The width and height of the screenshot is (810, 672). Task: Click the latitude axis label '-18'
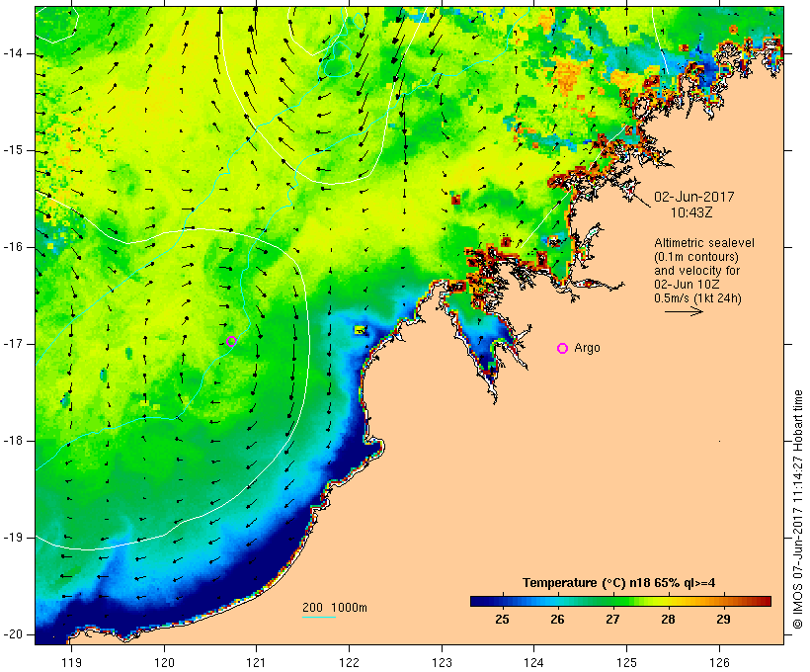pos(13,441)
